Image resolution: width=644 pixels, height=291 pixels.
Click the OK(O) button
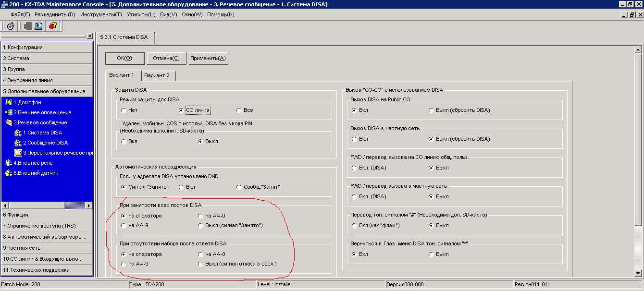[124, 58]
